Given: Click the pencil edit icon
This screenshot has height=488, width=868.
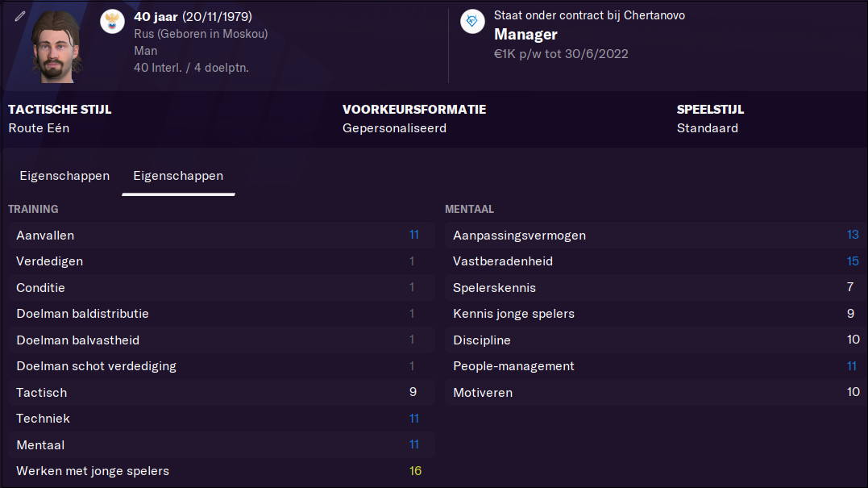Looking at the screenshot, I should point(20,17).
